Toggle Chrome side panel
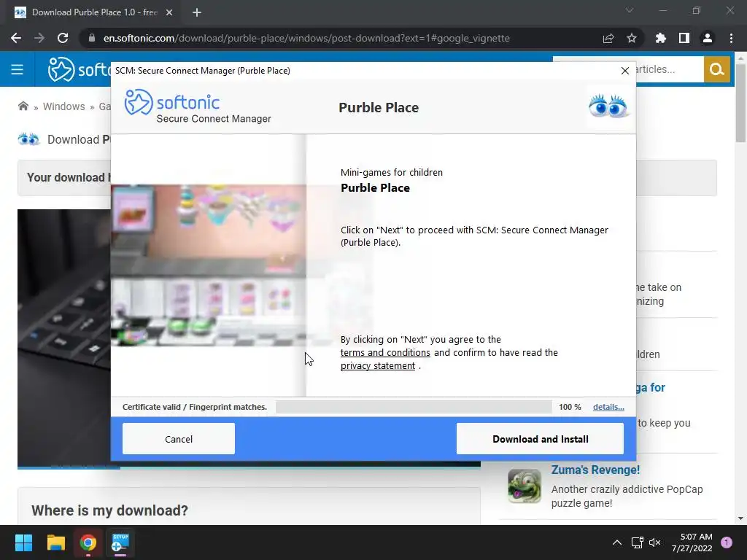The width and height of the screenshot is (747, 560). (684, 38)
